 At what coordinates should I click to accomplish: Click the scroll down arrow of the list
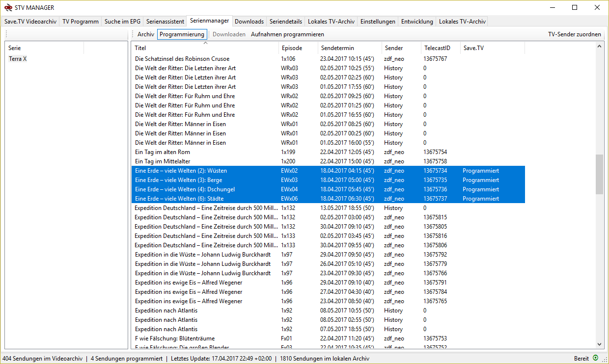(599, 344)
